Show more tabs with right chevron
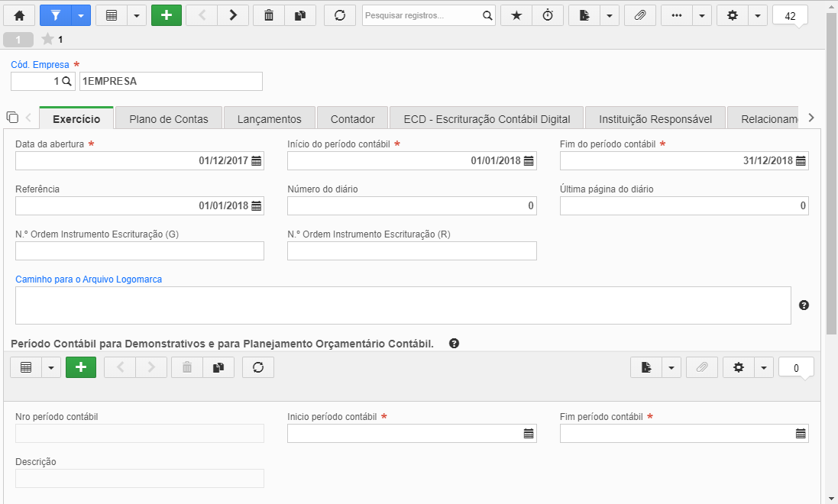This screenshot has width=838, height=504. click(x=811, y=118)
